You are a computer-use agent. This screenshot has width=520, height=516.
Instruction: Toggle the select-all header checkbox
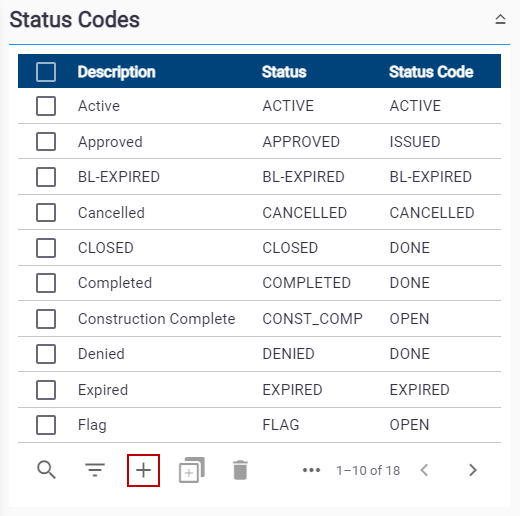coord(46,72)
